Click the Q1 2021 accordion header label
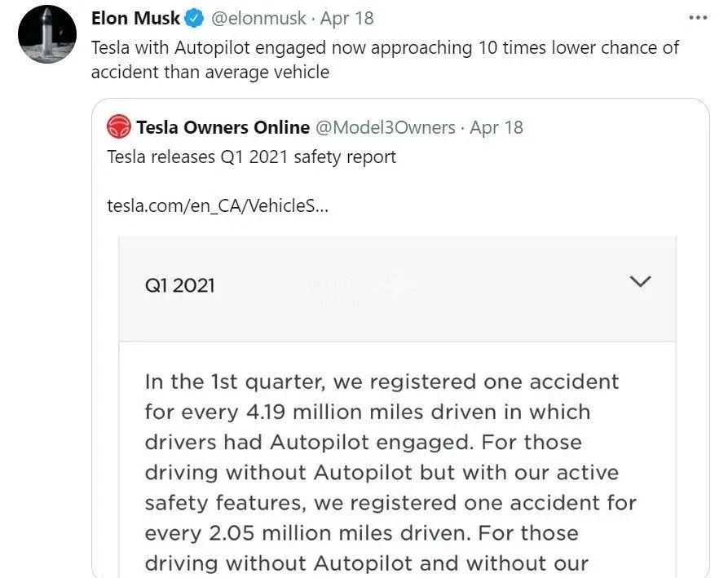Screen dimensions: 728x578 click(x=180, y=285)
